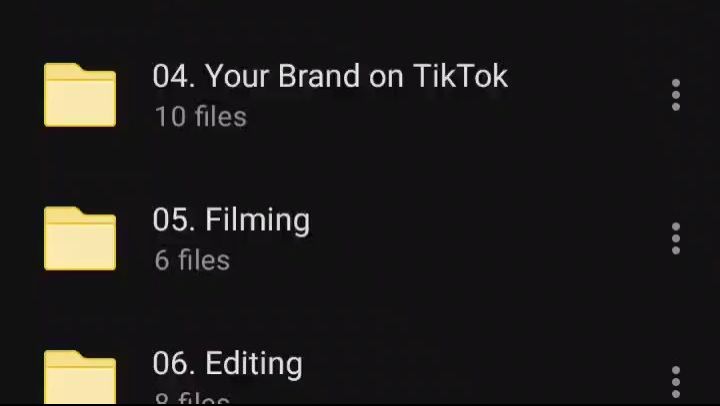The image size is (720, 406).
Task: Open more options for 04. Your Brand on TikTok
Action: coord(675,95)
